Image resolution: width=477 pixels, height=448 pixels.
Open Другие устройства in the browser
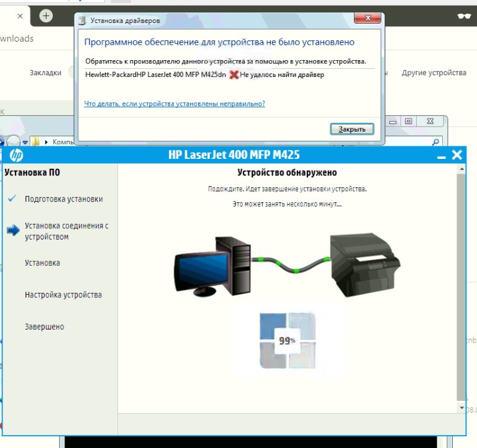coord(434,73)
